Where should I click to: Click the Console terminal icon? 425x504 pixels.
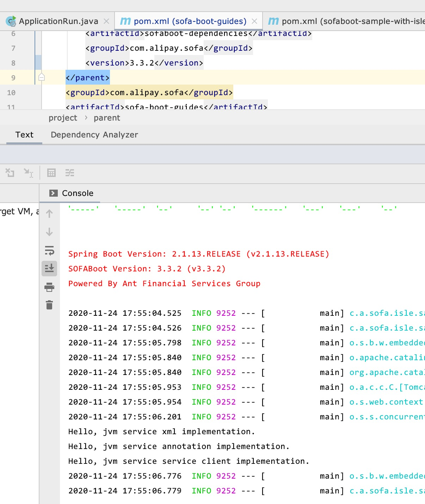click(x=53, y=193)
